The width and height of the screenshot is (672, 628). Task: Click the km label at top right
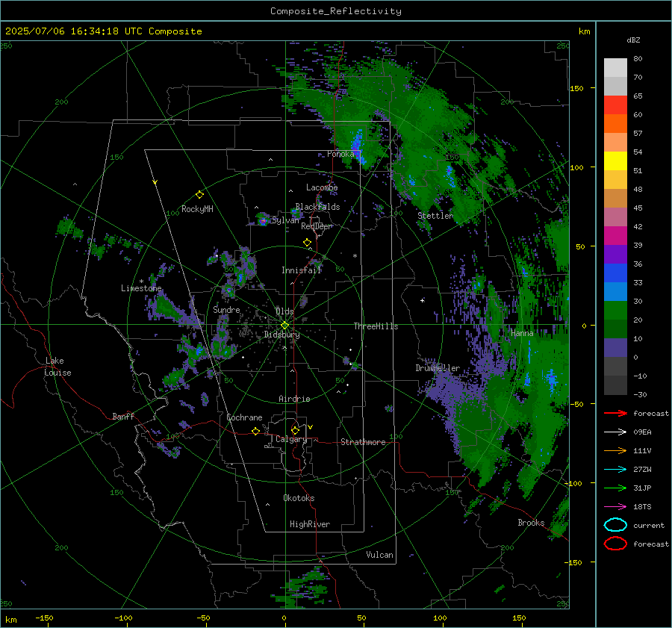[x=584, y=31]
